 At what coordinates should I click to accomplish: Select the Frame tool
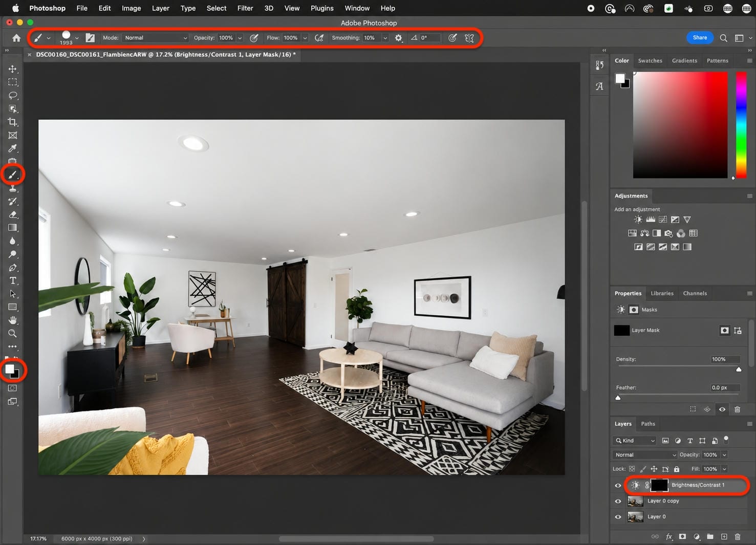13,135
